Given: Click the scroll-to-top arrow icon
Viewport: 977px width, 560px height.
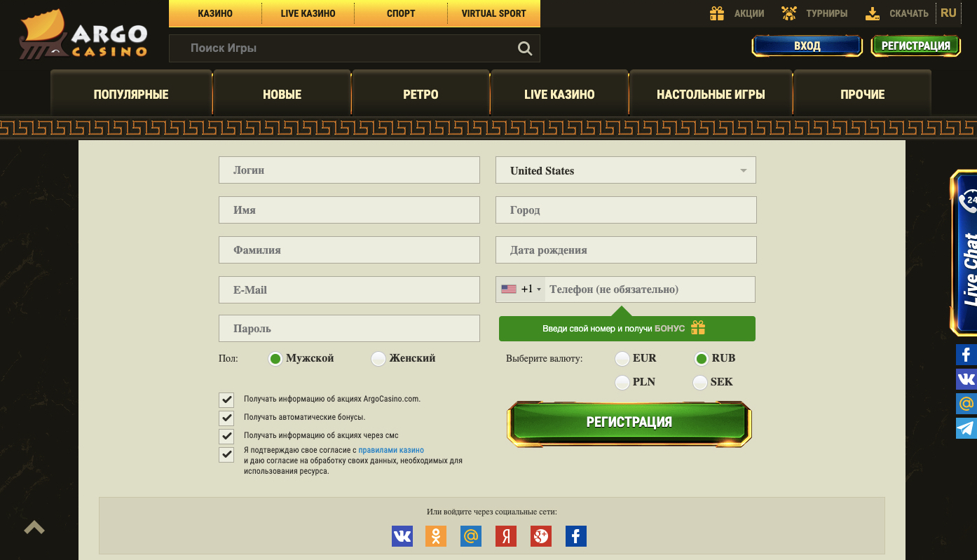Looking at the screenshot, I should (x=34, y=528).
